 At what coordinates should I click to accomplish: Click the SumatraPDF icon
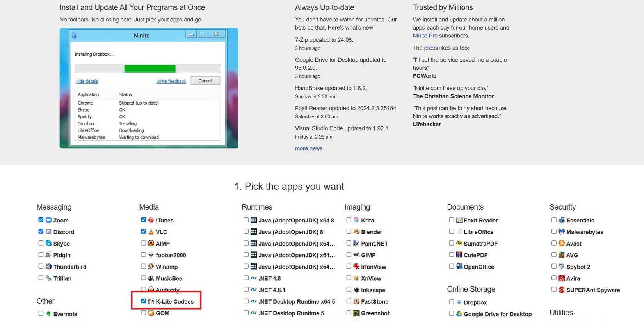pyautogui.click(x=459, y=243)
